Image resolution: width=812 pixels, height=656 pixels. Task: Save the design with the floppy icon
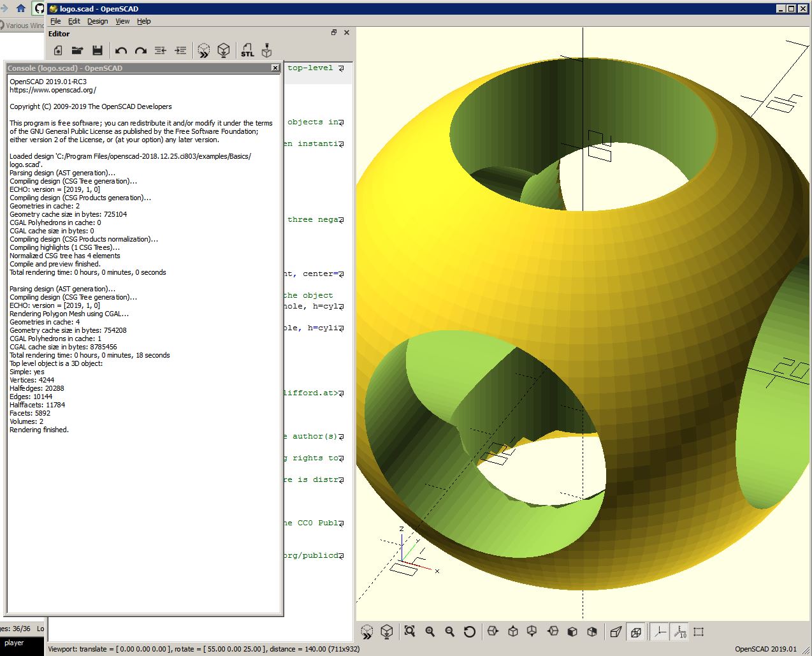[97, 50]
